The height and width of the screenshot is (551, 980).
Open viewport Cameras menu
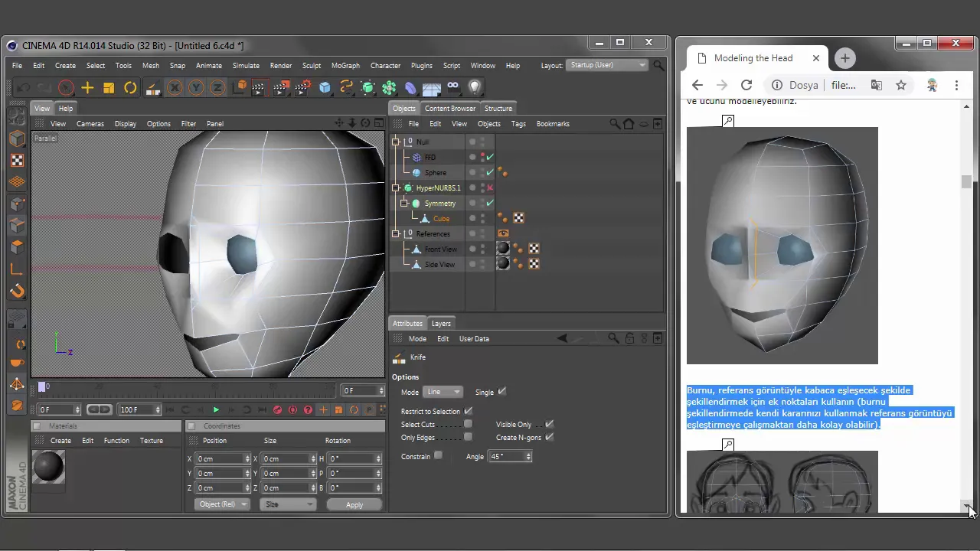90,124
